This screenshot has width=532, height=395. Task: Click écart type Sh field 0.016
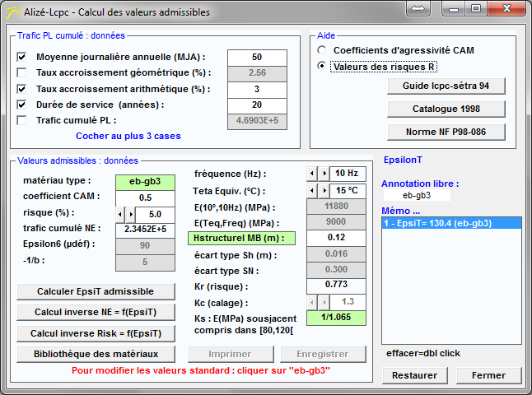[336, 254]
